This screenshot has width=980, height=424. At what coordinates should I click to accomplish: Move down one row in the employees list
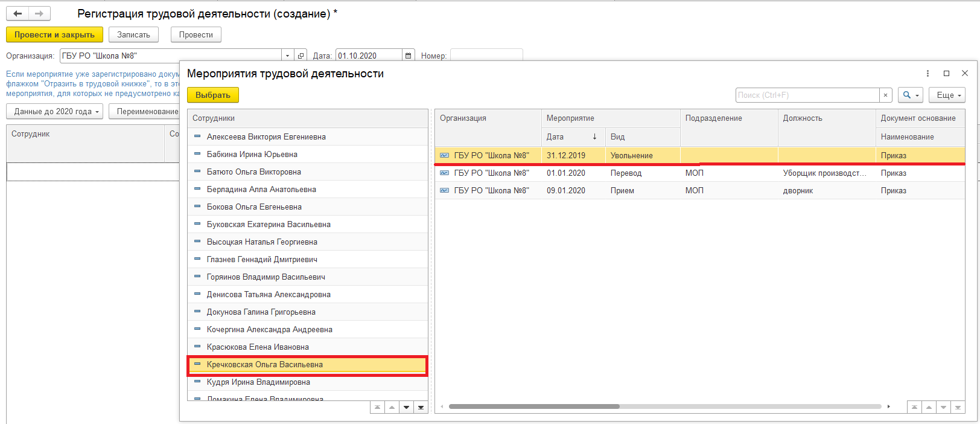coord(406,407)
